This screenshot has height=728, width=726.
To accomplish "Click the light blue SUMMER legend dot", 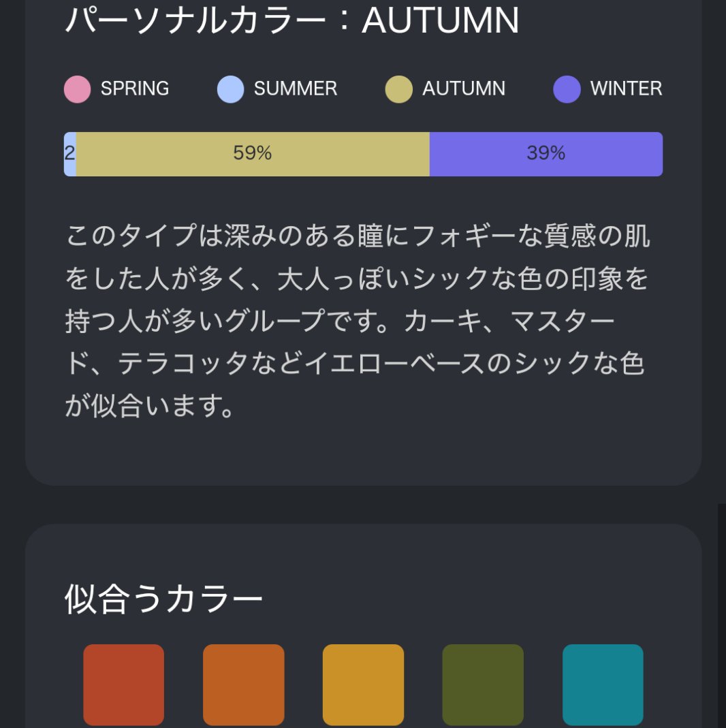I will point(230,89).
